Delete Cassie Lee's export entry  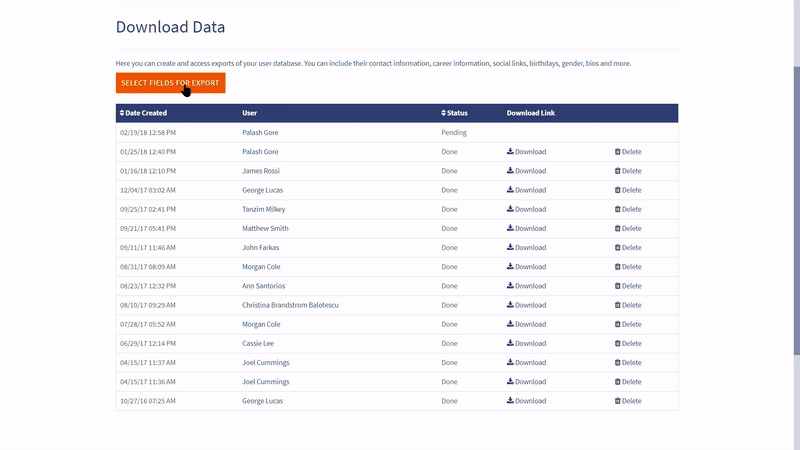[x=628, y=344]
